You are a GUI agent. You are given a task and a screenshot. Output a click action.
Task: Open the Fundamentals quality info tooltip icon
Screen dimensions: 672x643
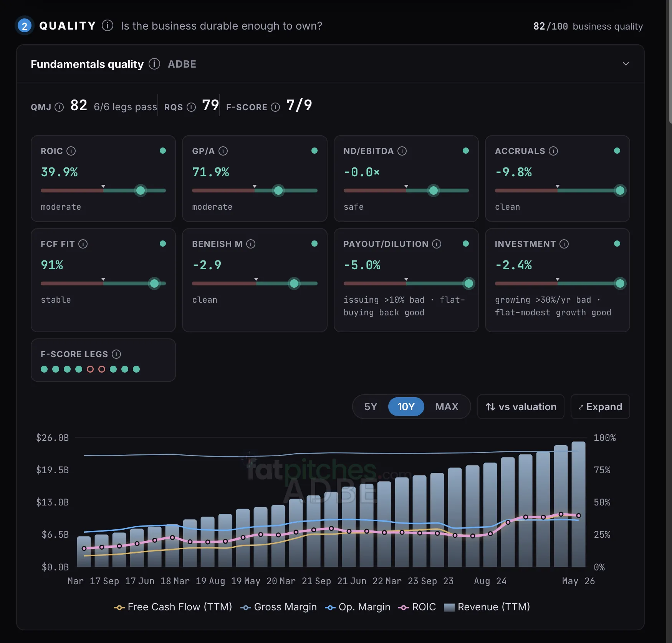pyautogui.click(x=154, y=64)
